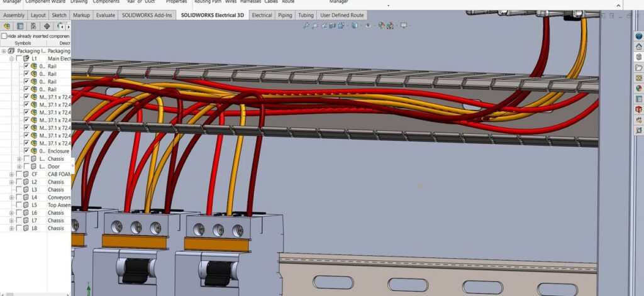The width and height of the screenshot is (644, 296).
Task: Expand the L8 Chassis node
Action: tap(11, 228)
